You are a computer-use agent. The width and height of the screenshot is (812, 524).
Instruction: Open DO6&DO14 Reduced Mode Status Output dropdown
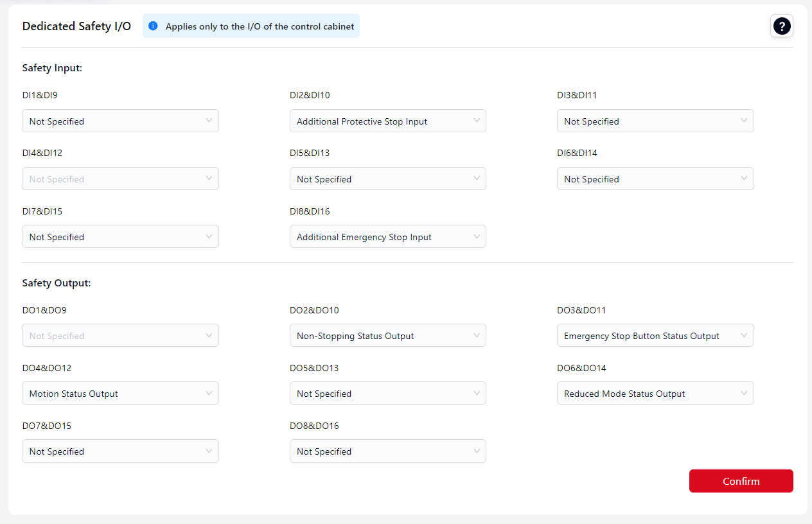click(x=655, y=393)
